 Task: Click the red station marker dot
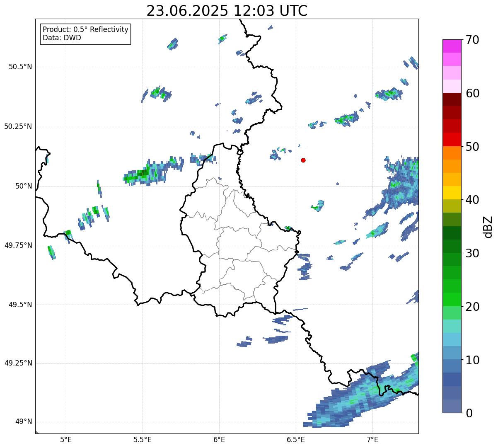303,160
